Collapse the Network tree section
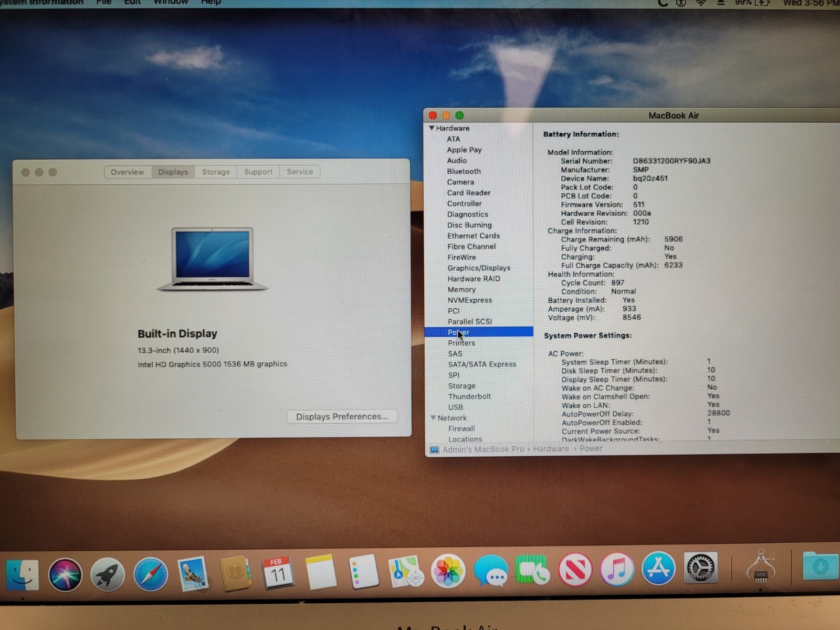840x630 pixels. pos(433,418)
